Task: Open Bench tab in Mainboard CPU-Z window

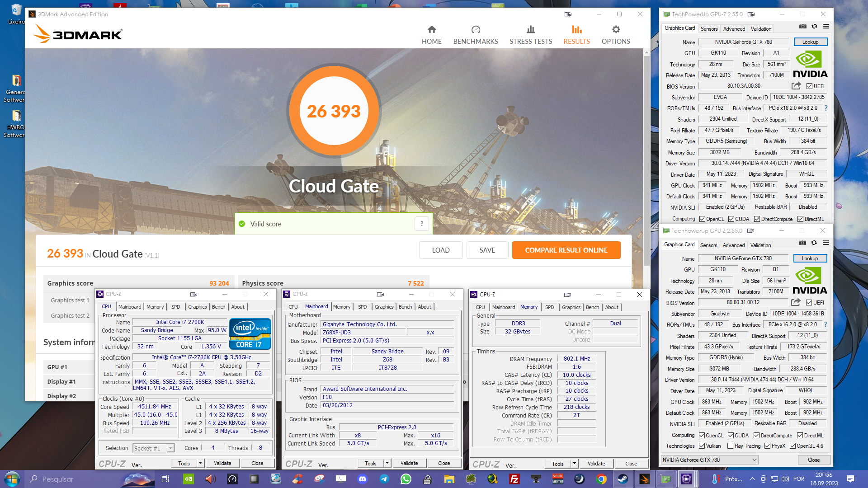Action: tap(405, 307)
